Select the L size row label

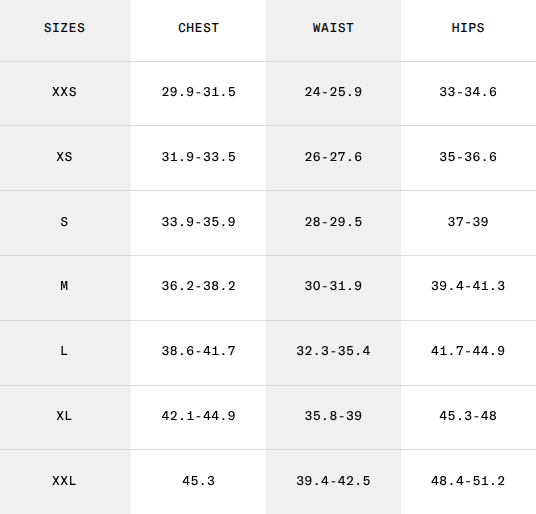tap(64, 350)
